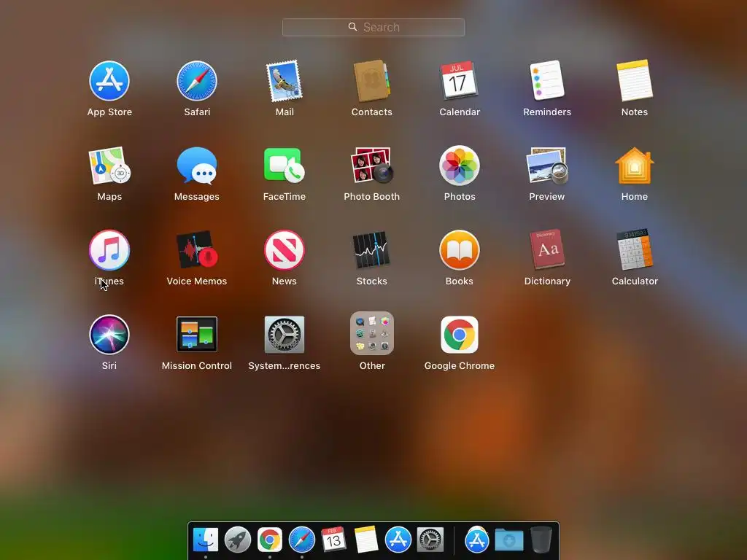
Task: Launch Photo Booth
Action: (x=371, y=166)
